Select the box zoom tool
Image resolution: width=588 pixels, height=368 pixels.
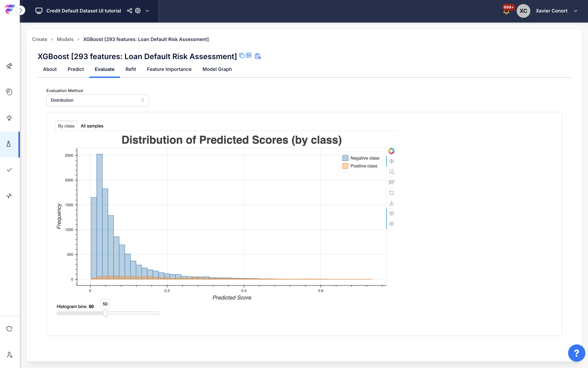(391, 172)
